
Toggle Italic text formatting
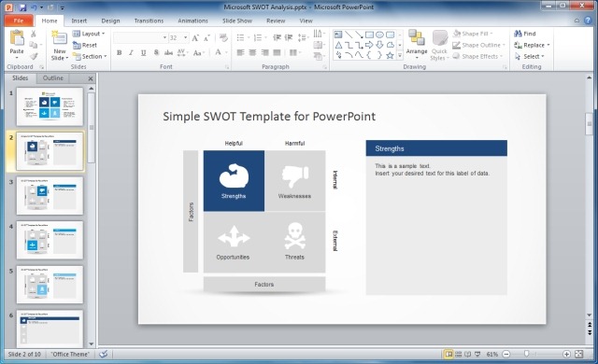tap(131, 52)
